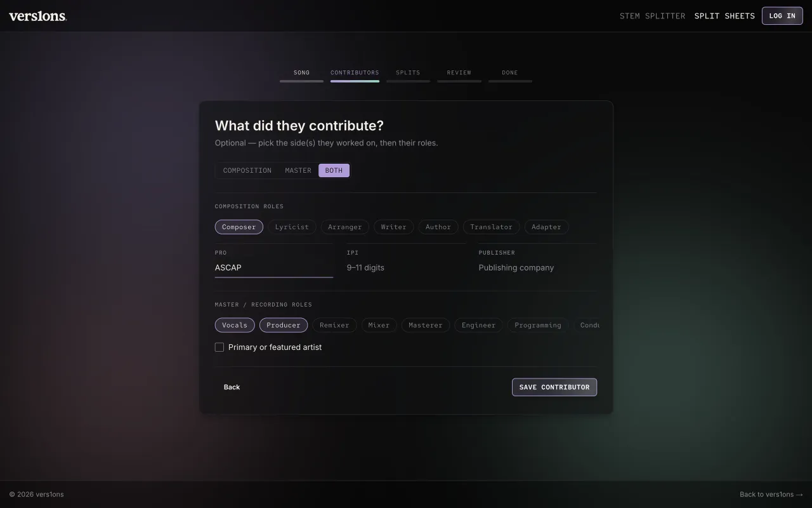Screen dimensions: 812x508
Task: Select the Done step
Action: [x=510, y=75]
